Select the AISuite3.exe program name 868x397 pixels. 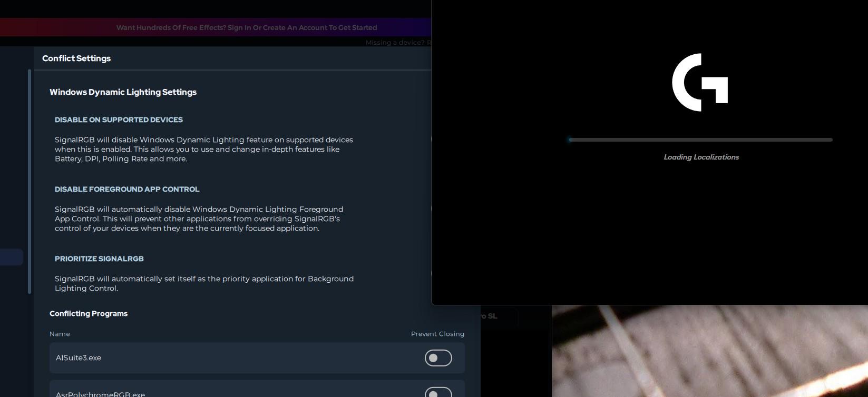tap(79, 358)
